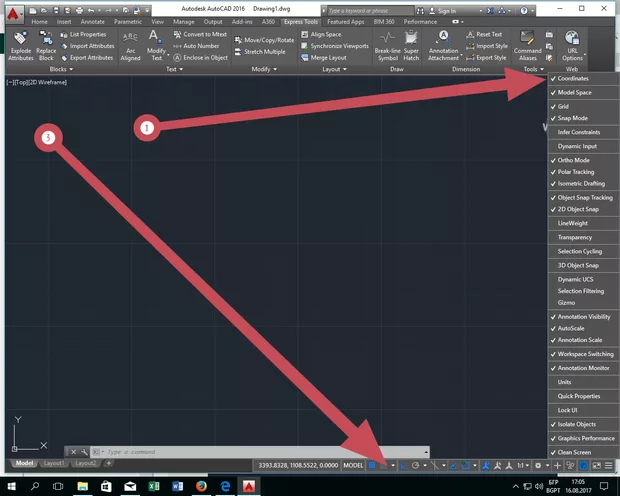Select the Replace Block tool
620x496 pixels.
[46, 47]
